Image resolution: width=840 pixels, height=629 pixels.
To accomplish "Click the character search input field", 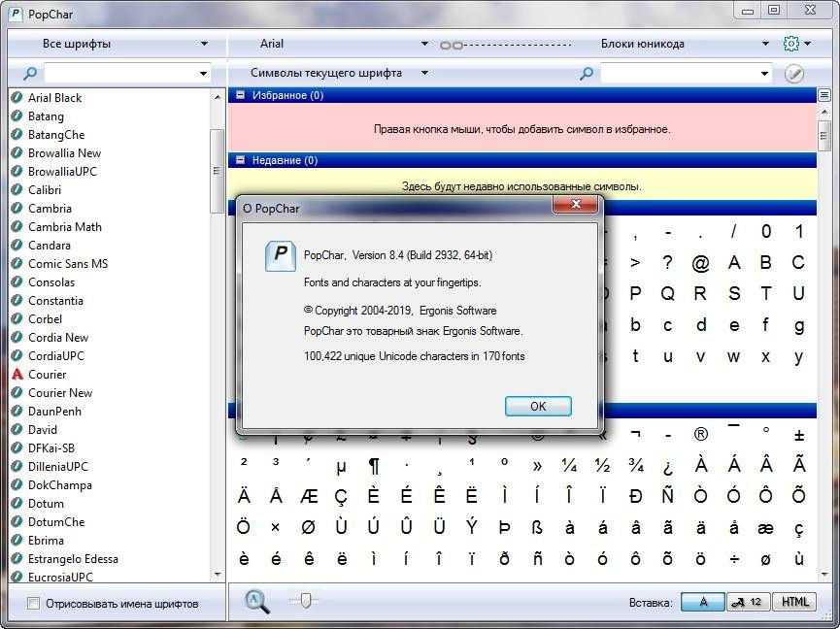I will (680, 74).
